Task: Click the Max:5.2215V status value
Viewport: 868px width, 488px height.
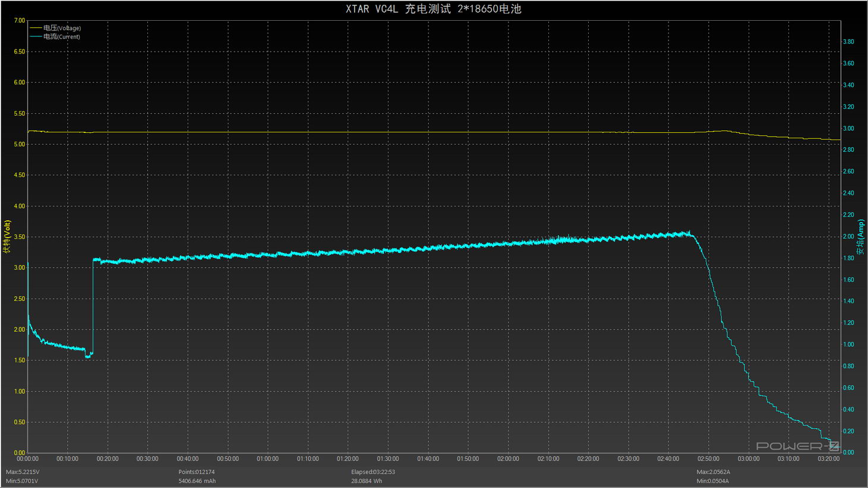Action: click(23, 472)
